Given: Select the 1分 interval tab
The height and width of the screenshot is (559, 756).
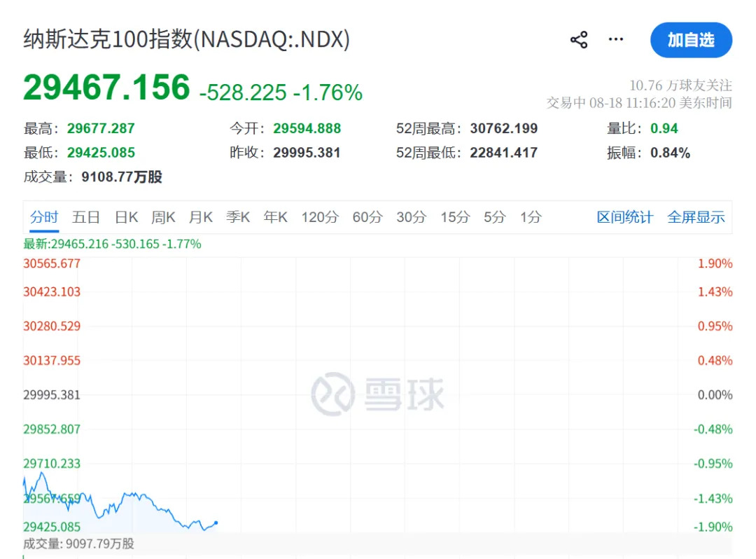Looking at the screenshot, I should 531,217.
